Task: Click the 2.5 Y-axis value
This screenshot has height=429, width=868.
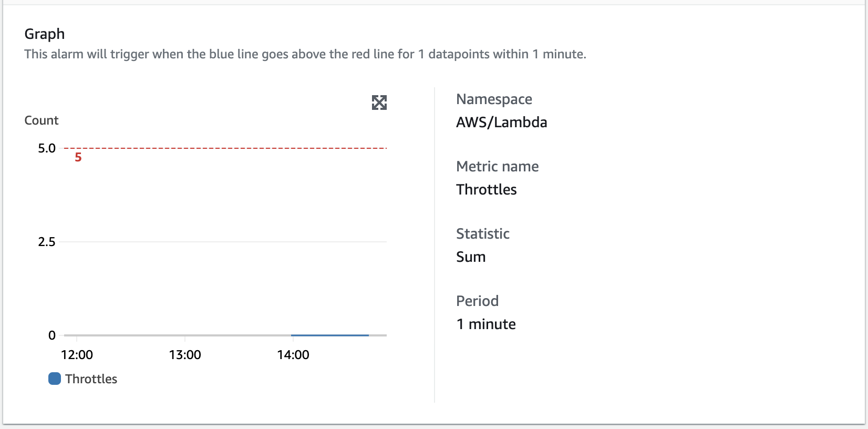Action: point(46,242)
